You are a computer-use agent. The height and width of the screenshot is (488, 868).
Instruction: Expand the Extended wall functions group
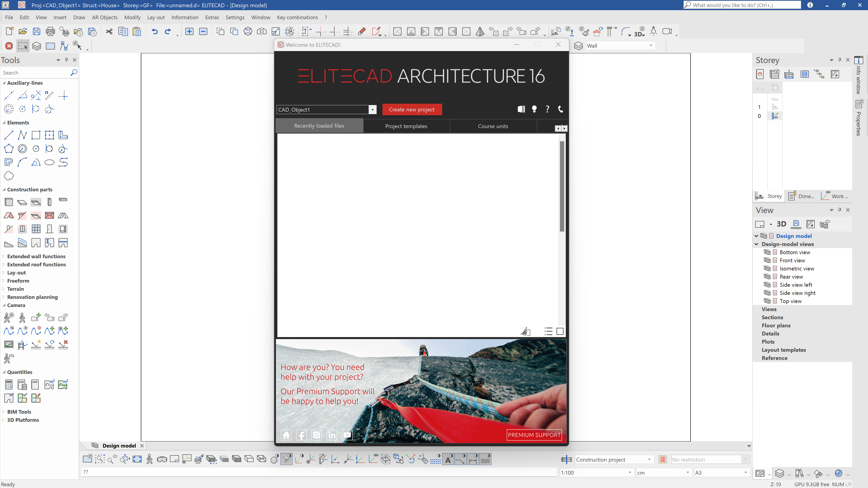point(4,256)
